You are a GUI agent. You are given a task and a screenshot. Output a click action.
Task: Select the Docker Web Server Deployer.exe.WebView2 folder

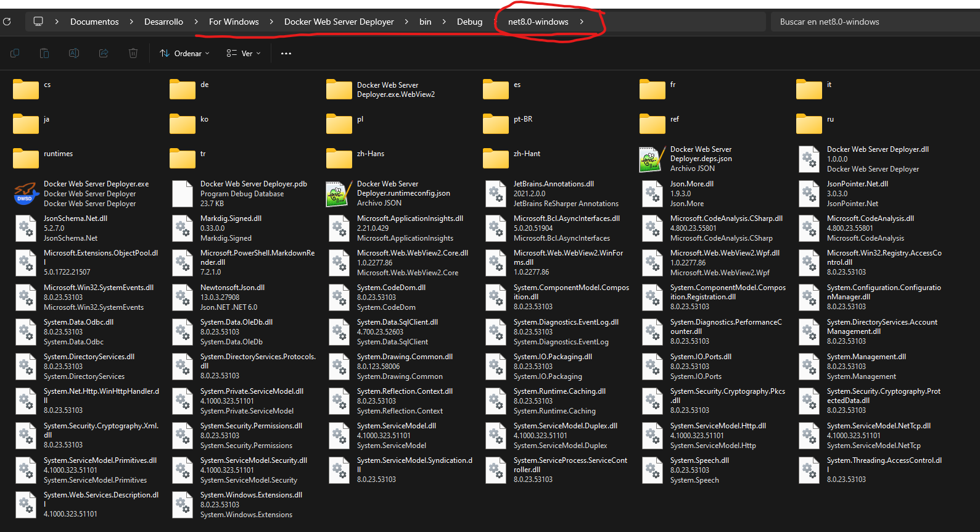[x=339, y=89]
